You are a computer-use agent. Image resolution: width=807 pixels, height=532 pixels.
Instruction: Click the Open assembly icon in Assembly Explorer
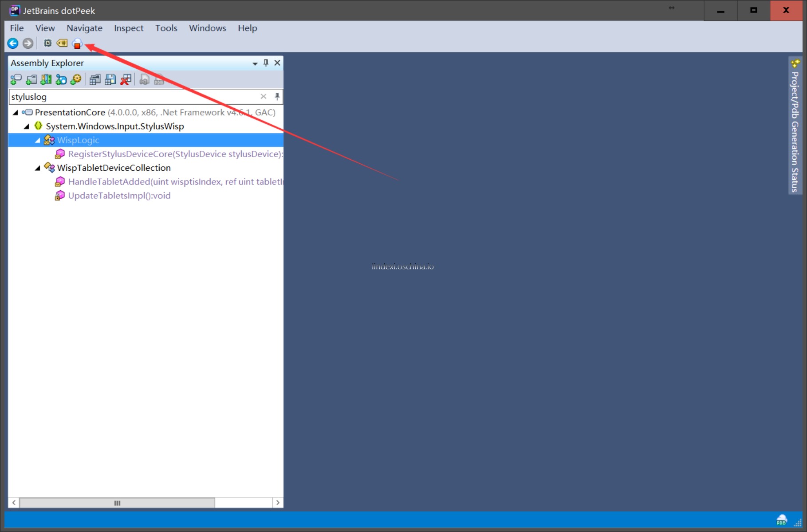[x=16, y=80]
